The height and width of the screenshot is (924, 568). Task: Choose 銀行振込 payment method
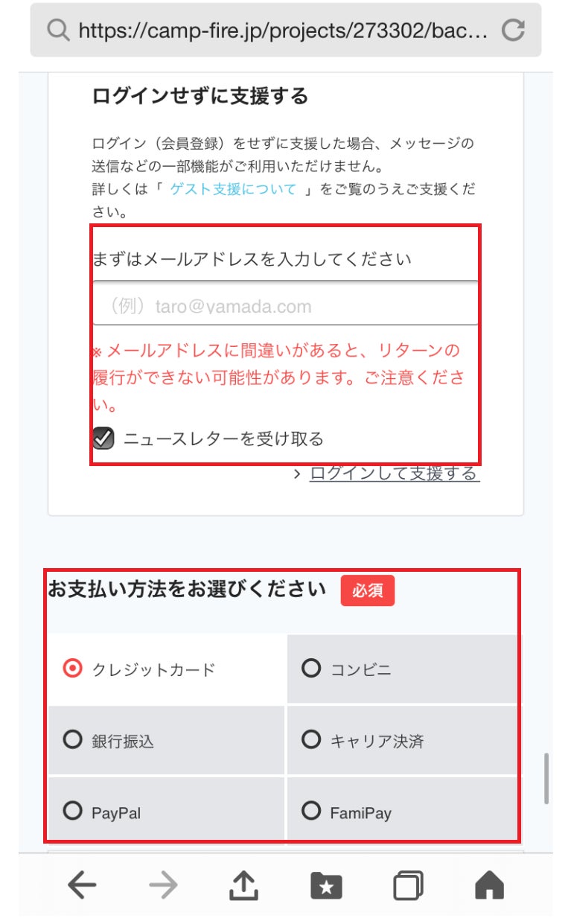tap(73, 740)
